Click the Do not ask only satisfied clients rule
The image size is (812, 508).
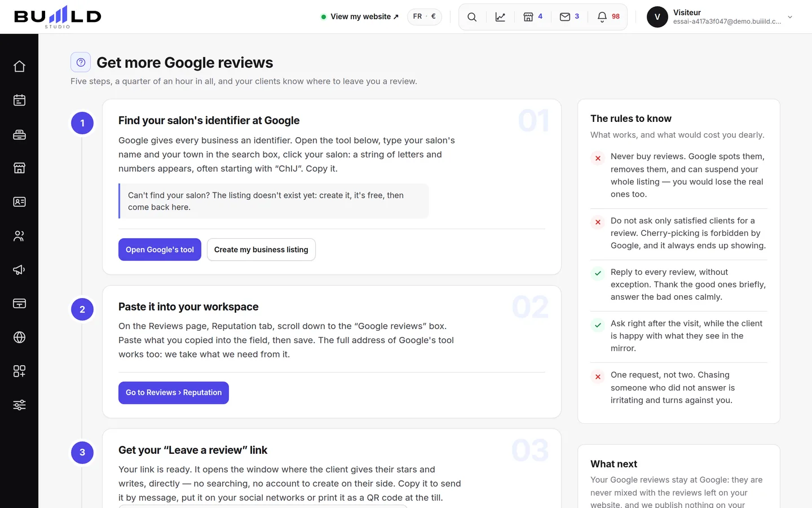688,233
